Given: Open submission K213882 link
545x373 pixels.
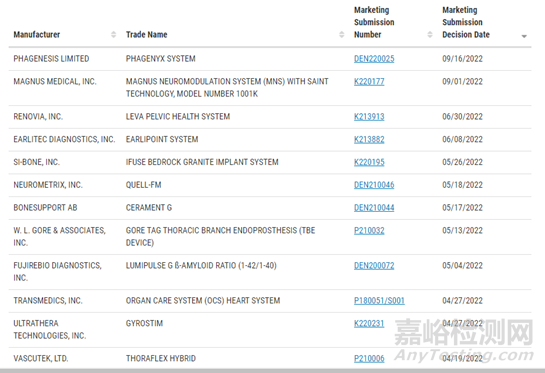Looking at the screenshot, I should pyautogui.click(x=369, y=139).
